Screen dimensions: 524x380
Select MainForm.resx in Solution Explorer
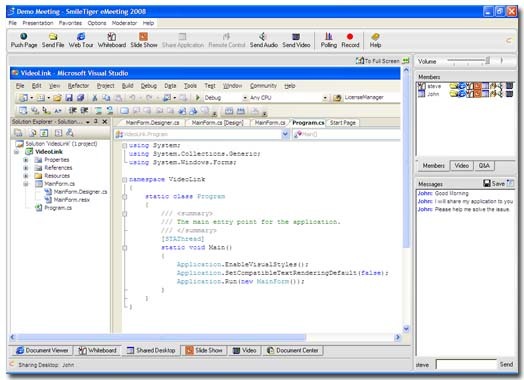click(72, 200)
